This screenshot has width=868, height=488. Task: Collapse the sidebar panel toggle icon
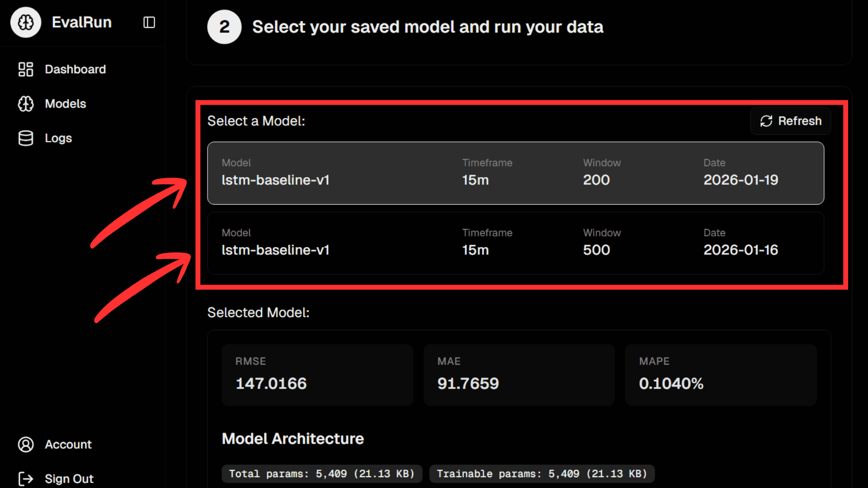(x=149, y=22)
